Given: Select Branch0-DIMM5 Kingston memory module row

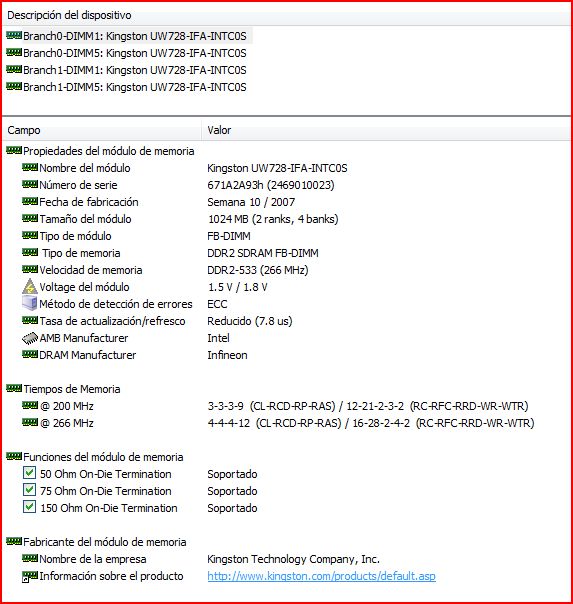Looking at the screenshot, I should click(126, 53).
